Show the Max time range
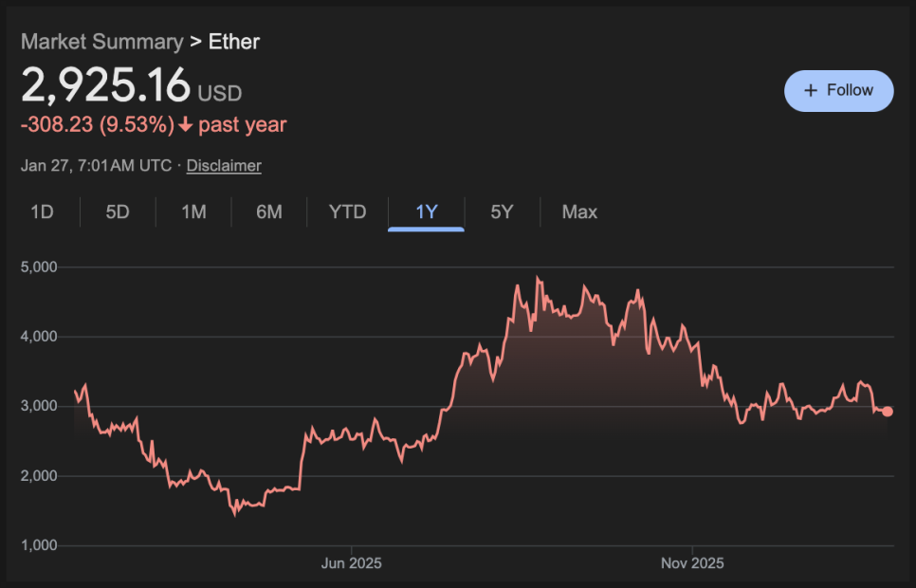This screenshot has width=916, height=588. click(x=579, y=211)
